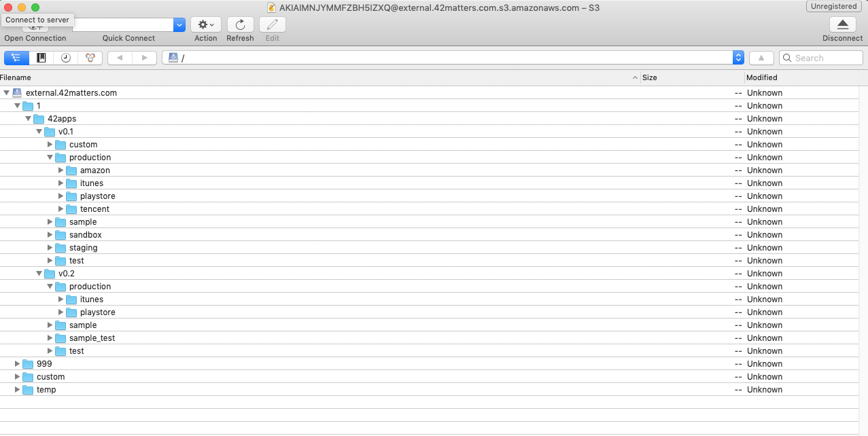Expand the amazon folder
The image size is (868, 436).
coord(60,170)
